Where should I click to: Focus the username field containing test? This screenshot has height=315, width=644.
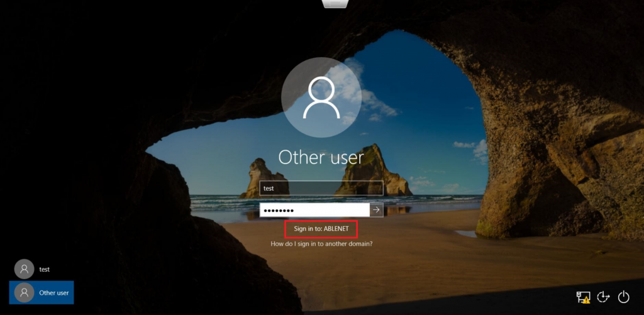[321, 188]
